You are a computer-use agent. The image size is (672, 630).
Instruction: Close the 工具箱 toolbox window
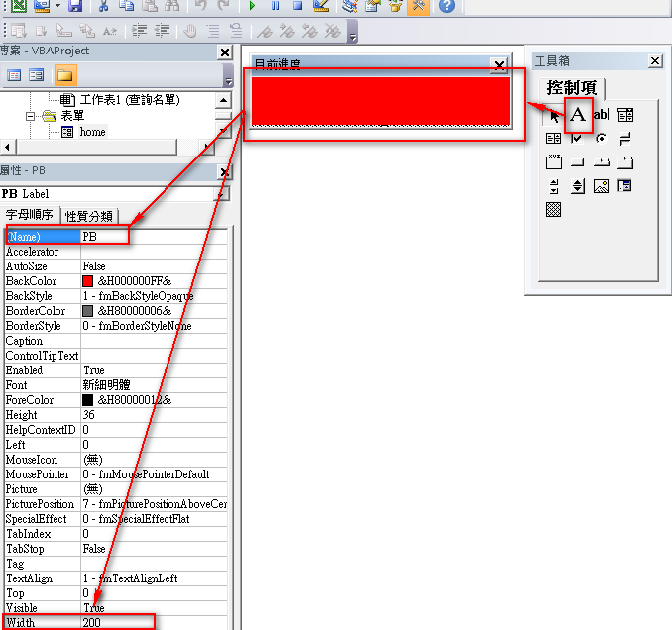(x=655, y=61)
